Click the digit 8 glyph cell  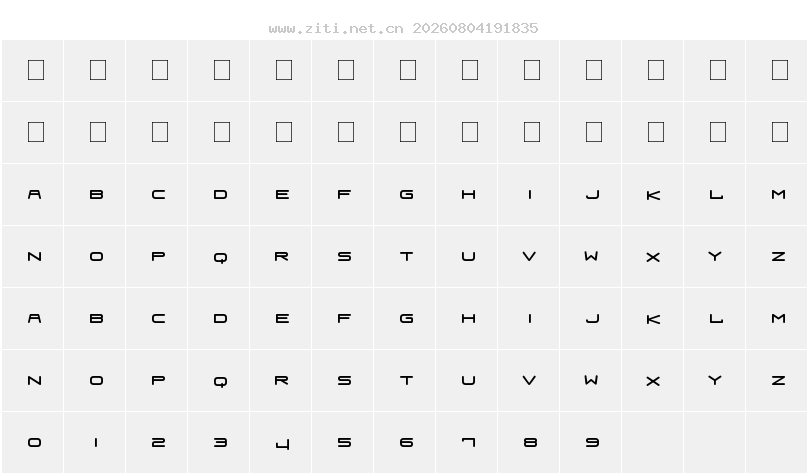click(x=529, y=443)
